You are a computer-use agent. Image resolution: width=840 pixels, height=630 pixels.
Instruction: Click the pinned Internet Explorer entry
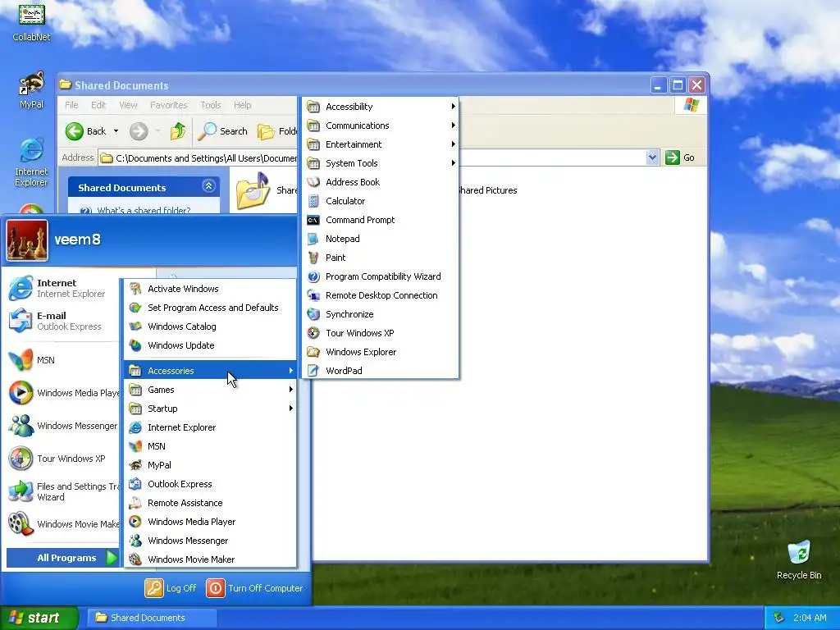[x=62, y=288]
